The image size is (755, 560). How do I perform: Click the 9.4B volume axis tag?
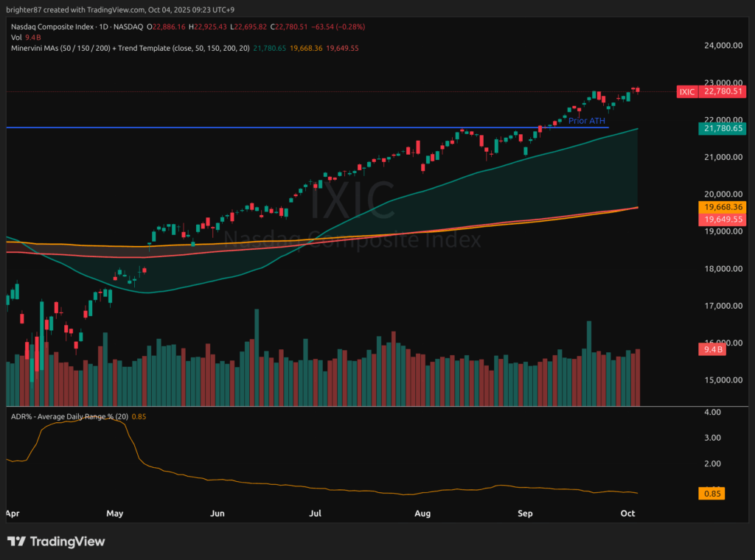coord(712,351)
